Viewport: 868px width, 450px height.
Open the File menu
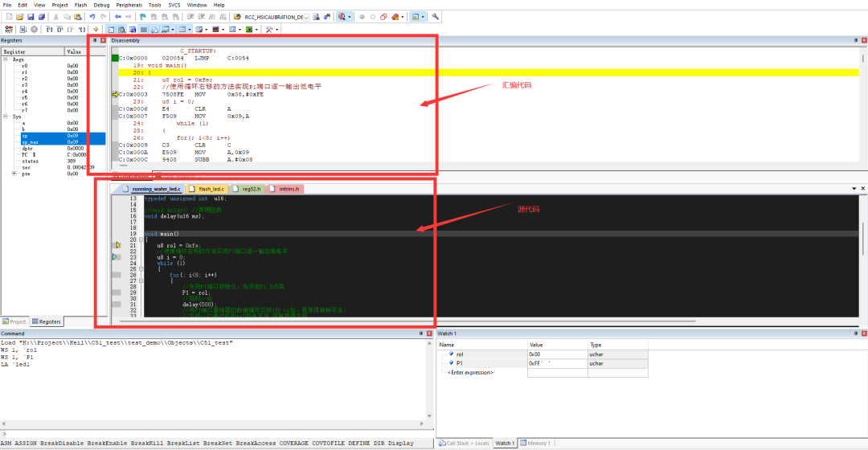coord(7,5)
